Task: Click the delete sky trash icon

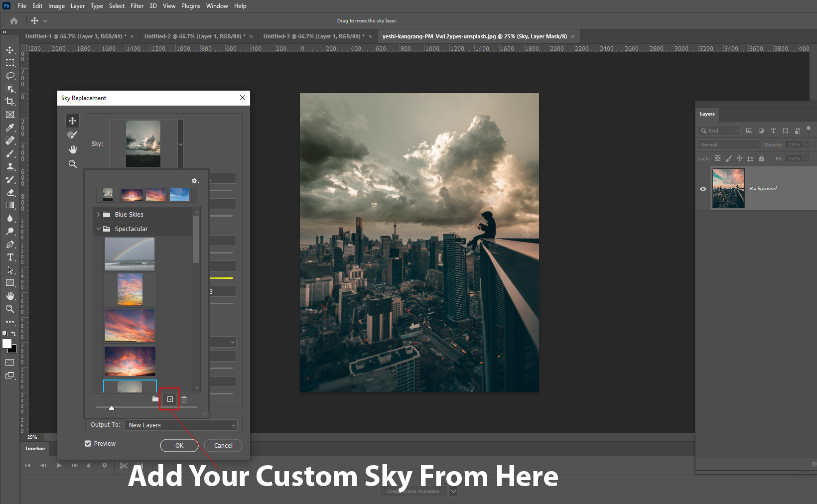Action: (184, 399)
